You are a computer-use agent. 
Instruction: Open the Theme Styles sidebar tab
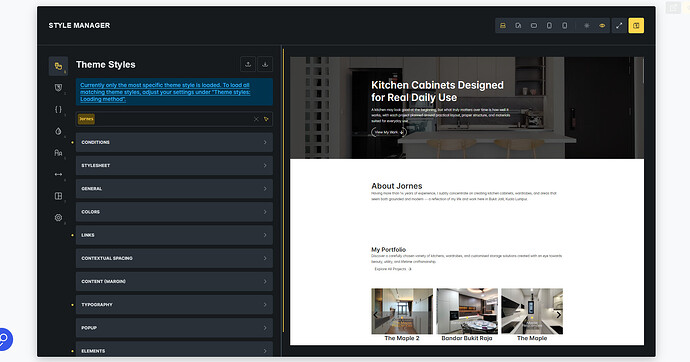[x=58, y=66]
